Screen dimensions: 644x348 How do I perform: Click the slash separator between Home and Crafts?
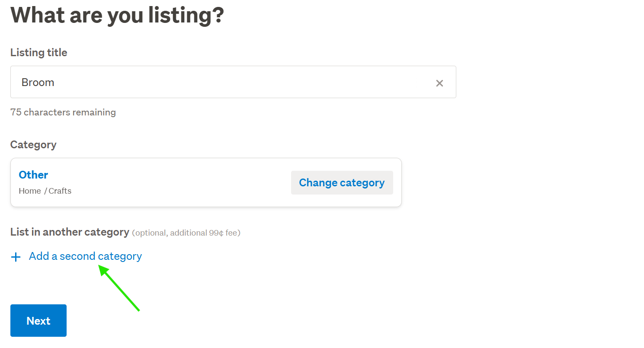(x=45, y=191)
